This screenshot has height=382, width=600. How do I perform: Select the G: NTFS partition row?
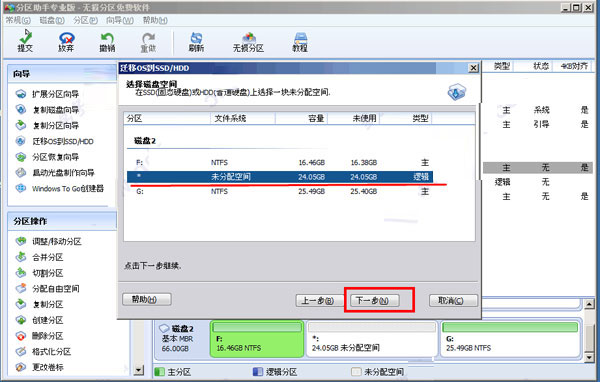(x=280, y=191)
